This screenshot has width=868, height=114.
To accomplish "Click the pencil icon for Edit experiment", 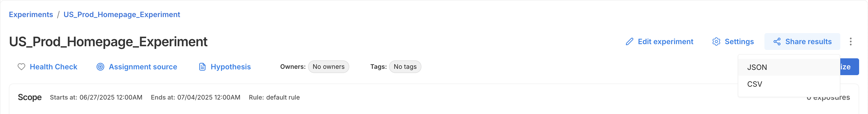I will tap(629, 42).
